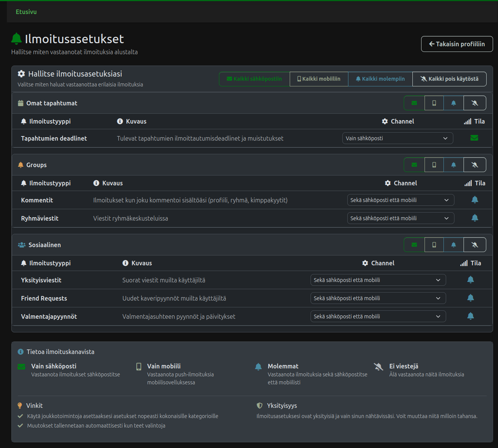Open channel dropdown for Tapahtumien deadlinet
Viewport: 498px width, 448px height.
click(397, 138)
